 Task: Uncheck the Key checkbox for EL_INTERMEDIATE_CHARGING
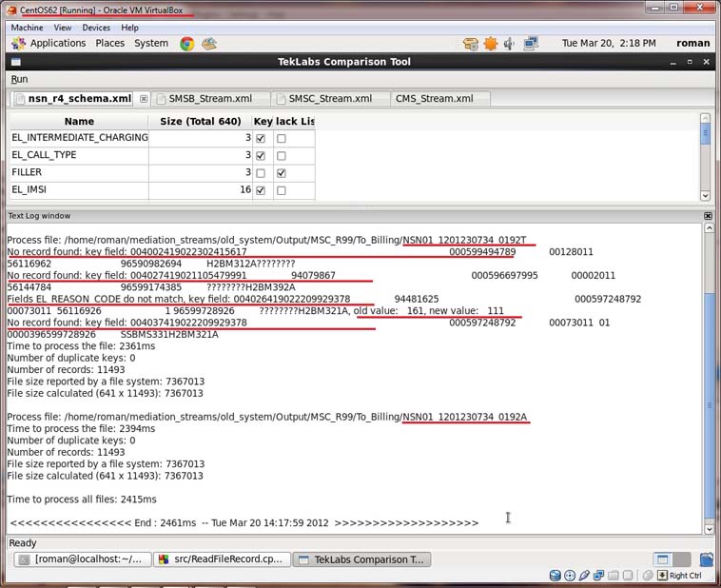pos(261,138)
